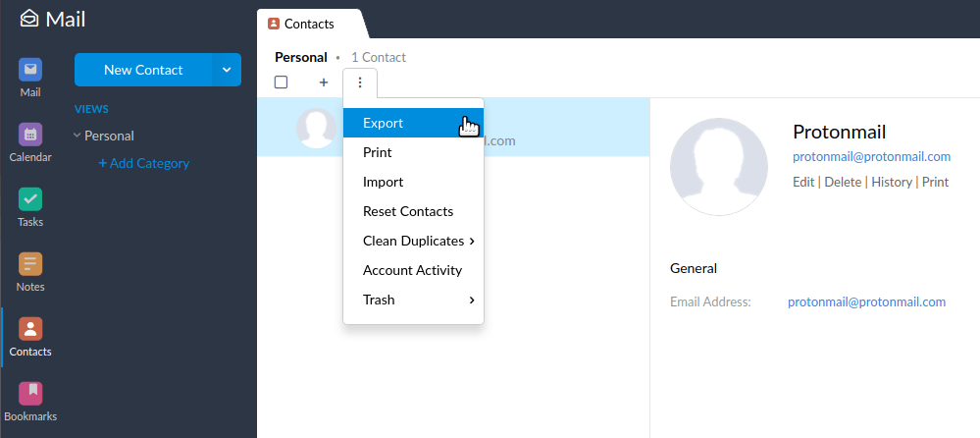
Task: Select the Contacts tab
Action: coord(308,24)
